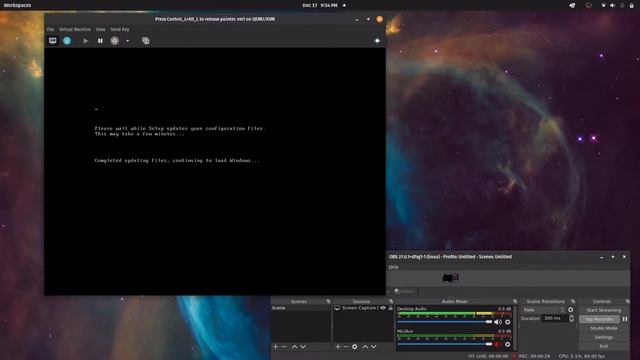The image size is (640, 360).
Task: Open the Send Key menu
Action: pos(120,29)
